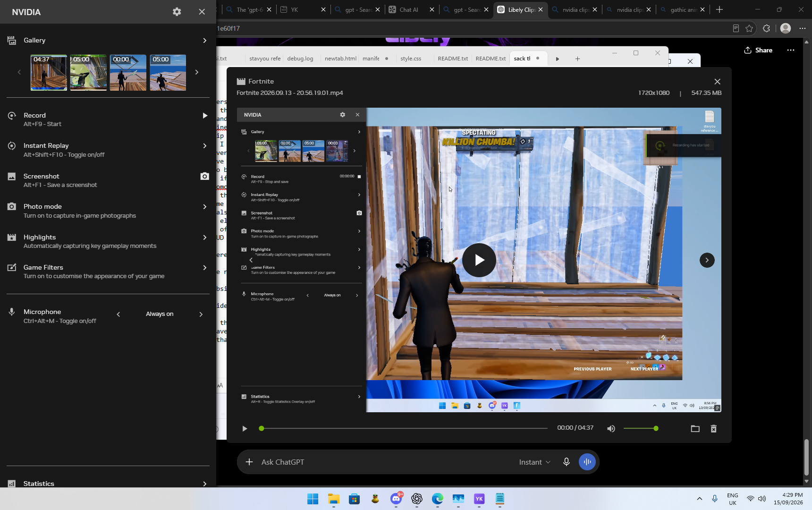The height and width of the screenshot is (510, 812).
Task: Switch to the Chat AI browser tab
Action: 409,9
